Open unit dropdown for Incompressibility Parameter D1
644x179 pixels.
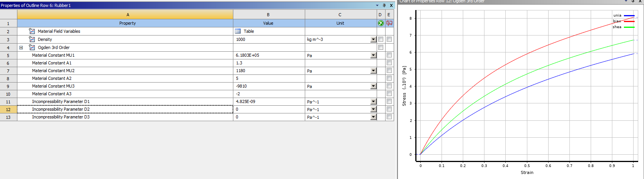coord(373,102)
